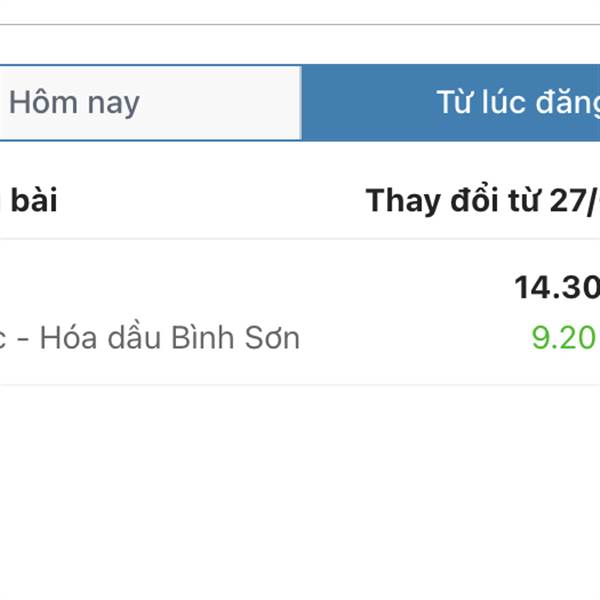Viewport: 600px width, 600px height.
Task: Click the word dầu in company name
Action: pos(134,337)
